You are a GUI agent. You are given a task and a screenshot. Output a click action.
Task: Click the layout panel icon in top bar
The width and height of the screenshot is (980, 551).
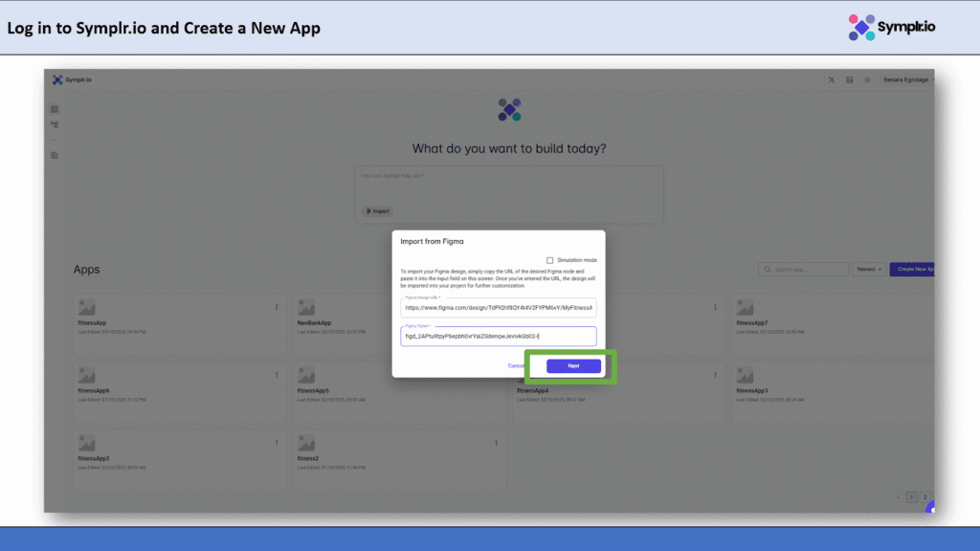point(849,79)
